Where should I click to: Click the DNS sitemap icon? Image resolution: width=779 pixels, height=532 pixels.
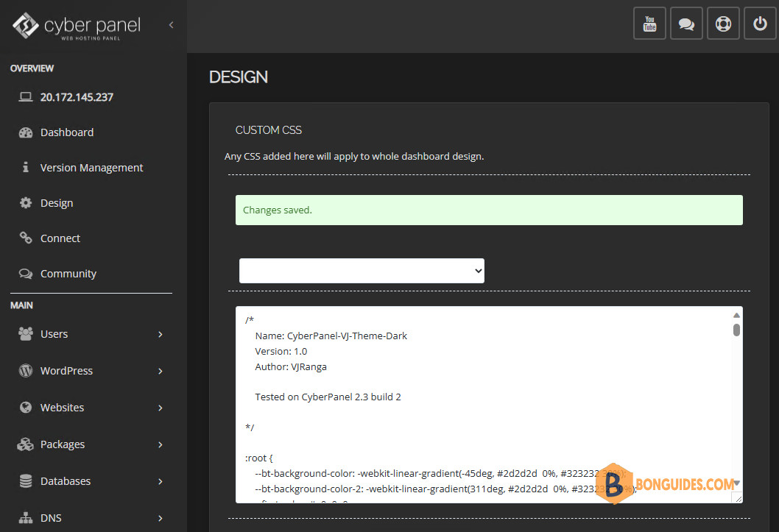25,517
